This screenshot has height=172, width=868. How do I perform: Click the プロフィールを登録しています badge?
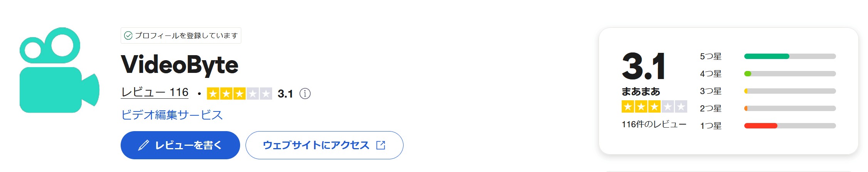(x=181, y=35)
